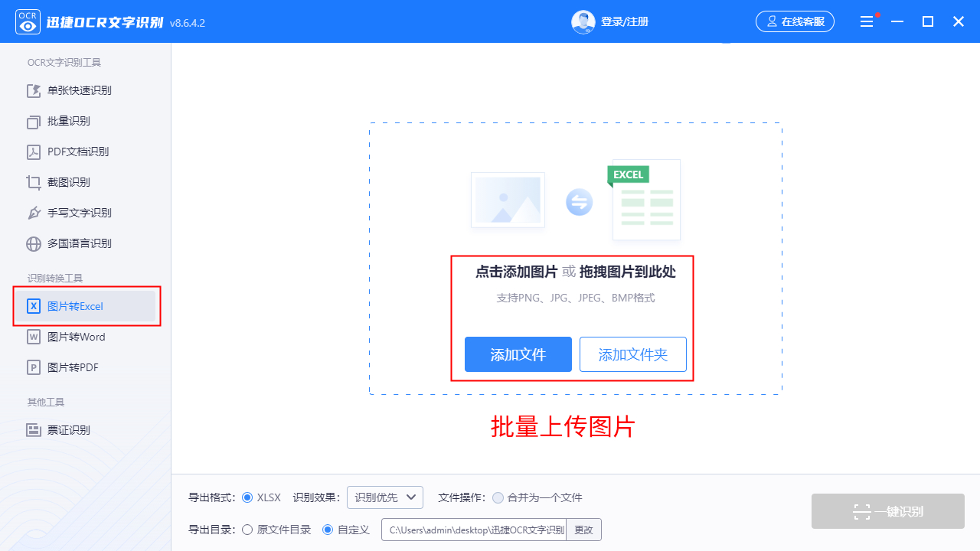Viewport: 980px width, 551px height.
Task: Click the 截图识别 crop icon
Action: pos(34,182)
